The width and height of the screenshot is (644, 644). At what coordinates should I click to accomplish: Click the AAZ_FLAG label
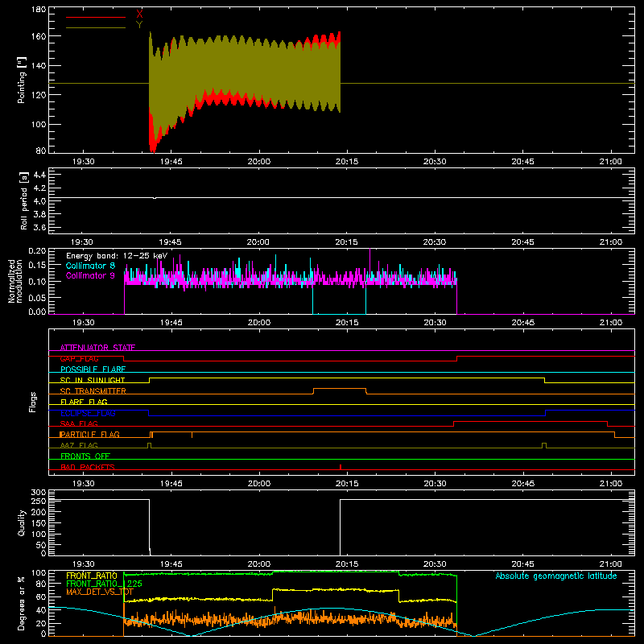[x=79, y=445]
